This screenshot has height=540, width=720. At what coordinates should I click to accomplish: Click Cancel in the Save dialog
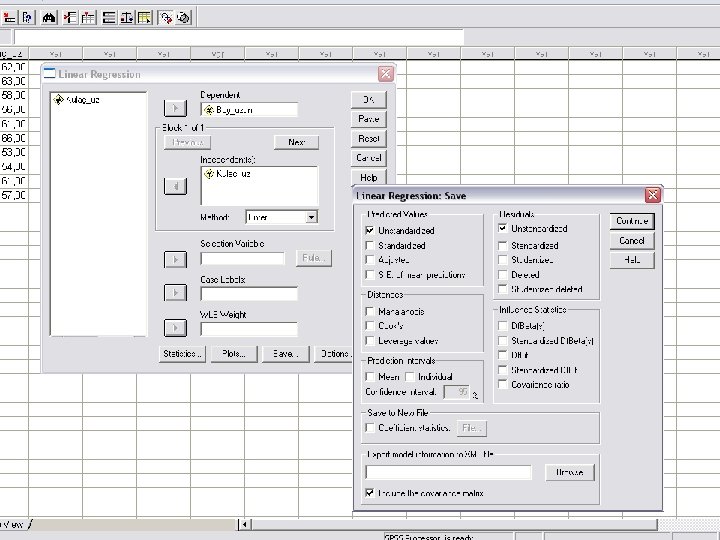632,240
